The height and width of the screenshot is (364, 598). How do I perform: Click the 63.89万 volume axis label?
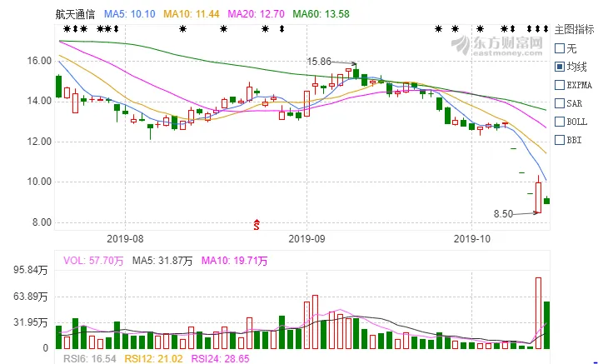point(31,297)
